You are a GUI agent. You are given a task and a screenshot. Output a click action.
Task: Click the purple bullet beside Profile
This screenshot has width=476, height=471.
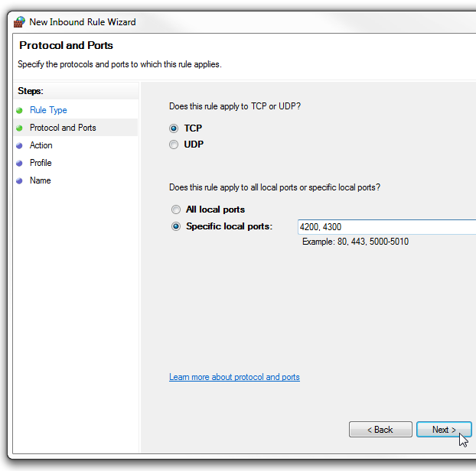tap(19, 163)
